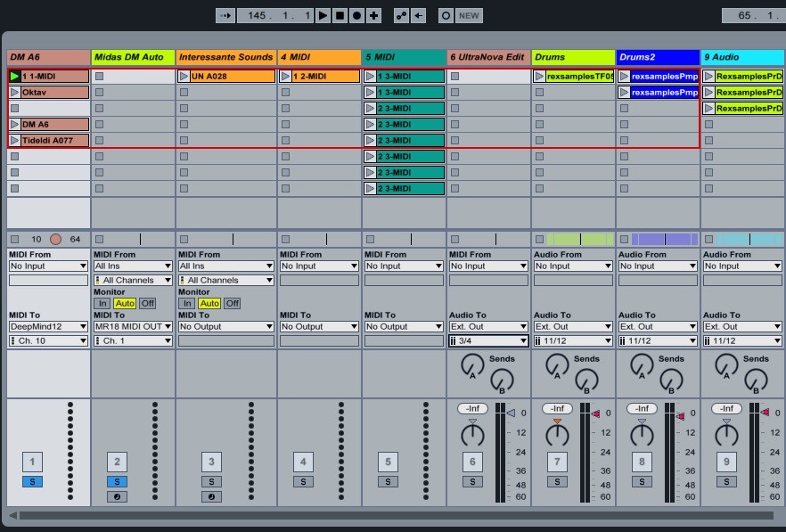Solo track 7 with the S button

coord(557,482)
